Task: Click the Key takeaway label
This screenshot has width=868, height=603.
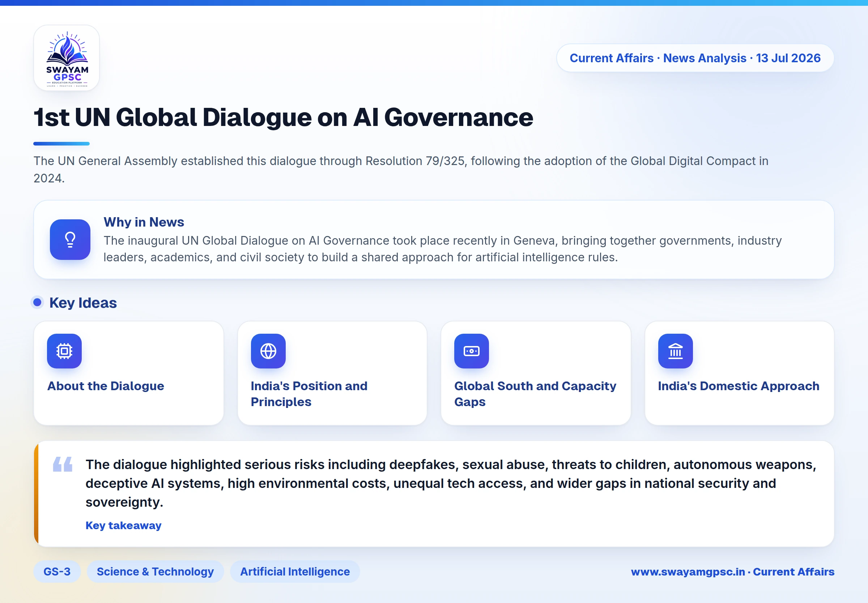Action: (123, 525)
